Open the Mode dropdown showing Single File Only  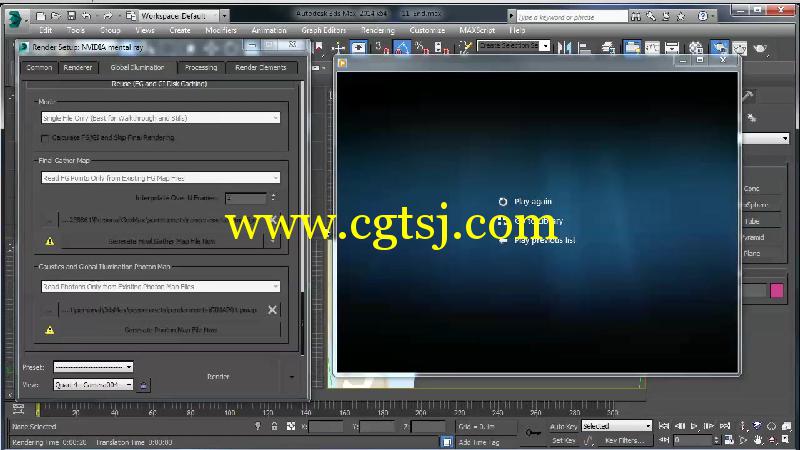160,118
